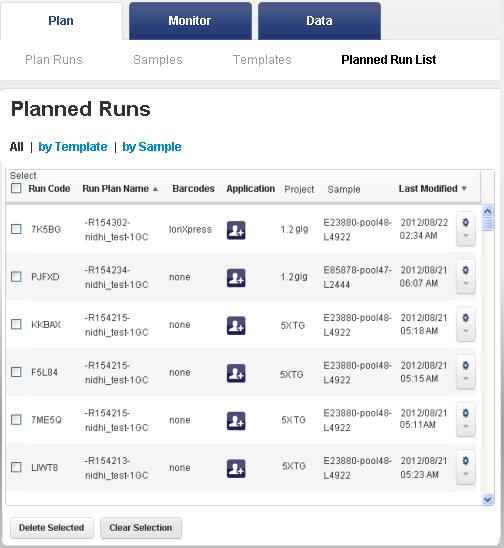Open gear settings for run 7K5BG
The height and width of the screenshot is (548, 504).
(466, 223)
